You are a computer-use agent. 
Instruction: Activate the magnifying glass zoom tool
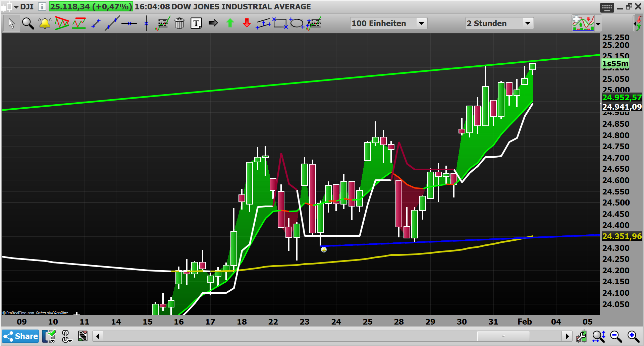tap(28, 23)
